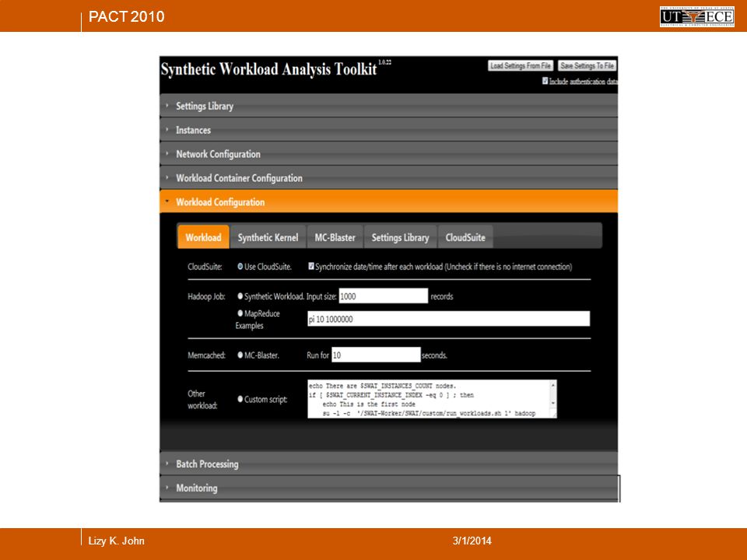Click the CloudSuite: row label

(205, 267)
